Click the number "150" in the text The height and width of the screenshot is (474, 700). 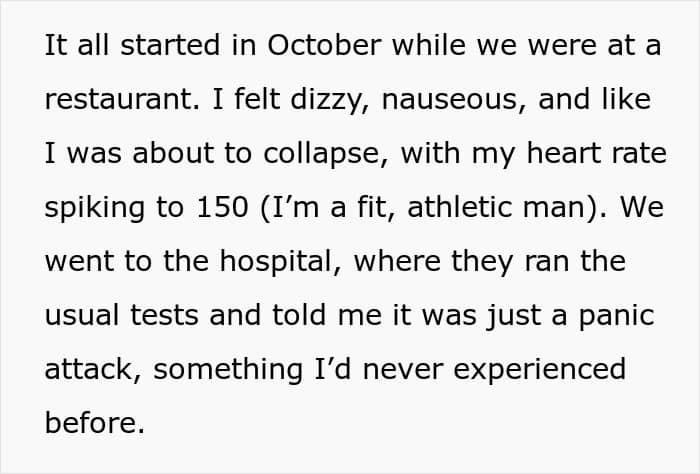222,207
